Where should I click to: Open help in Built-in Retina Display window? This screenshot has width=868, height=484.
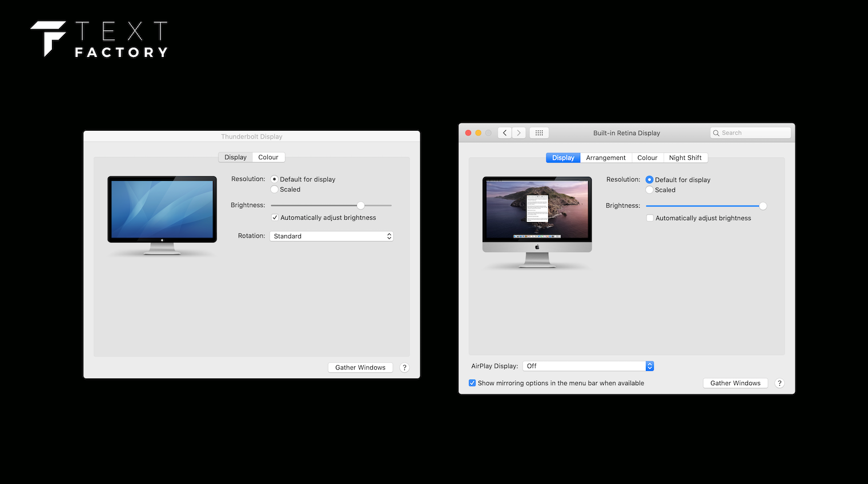pos(779,384)
